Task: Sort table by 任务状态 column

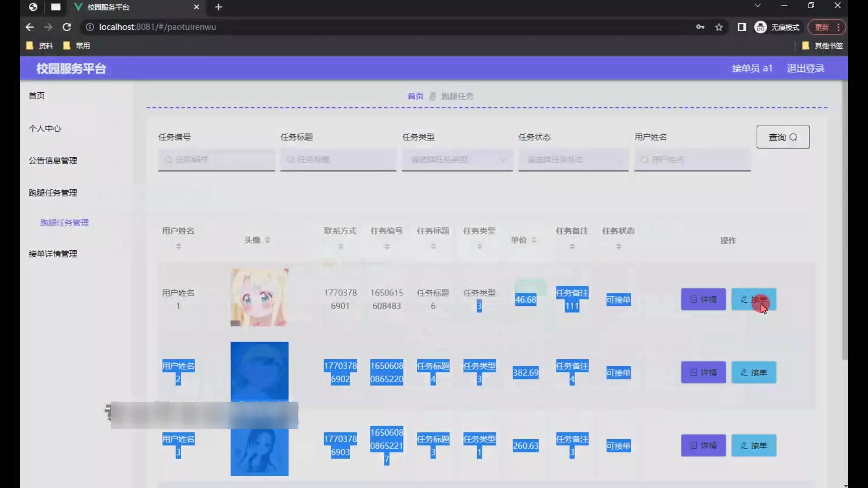Action: (x=618, y=246)
